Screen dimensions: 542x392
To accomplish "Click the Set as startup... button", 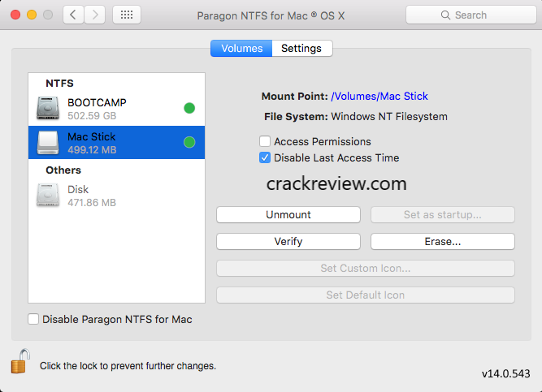I will 443,214.
